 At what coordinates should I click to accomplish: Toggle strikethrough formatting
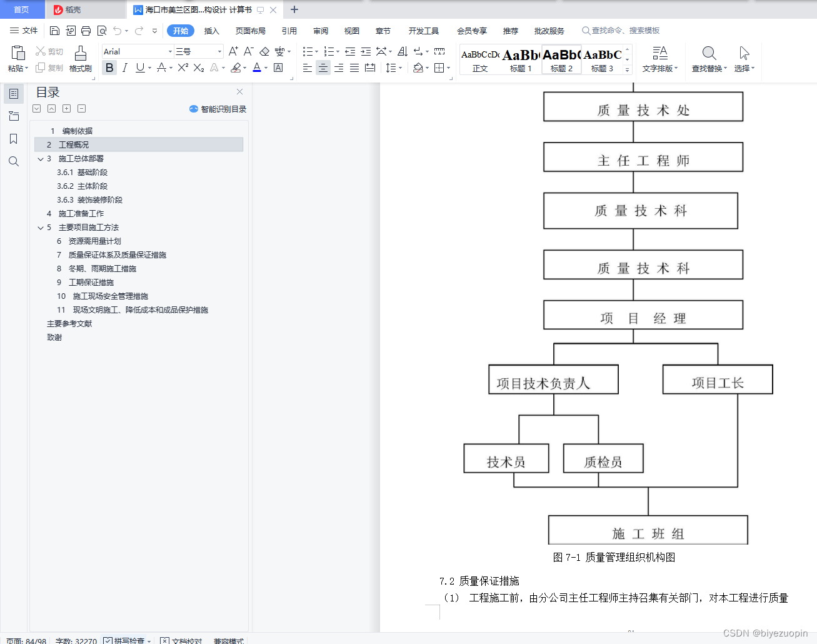click(161, 68)
